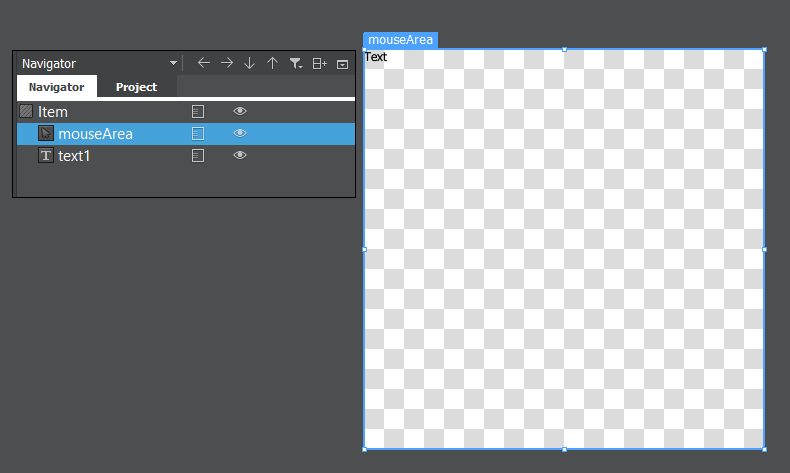Toggle visibility of mouseArea
The width and height of the screenshot is (790, 473).
(x=240, y=133)
